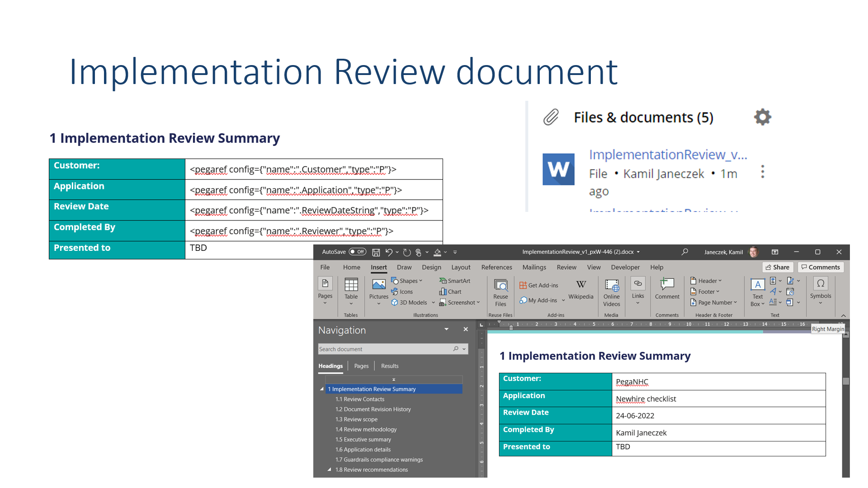The width and height of the screenshot is (868, 488).
Task: Switch to Pages tab in Navigation
Action: pyautogui.click(x=361, y=366)
